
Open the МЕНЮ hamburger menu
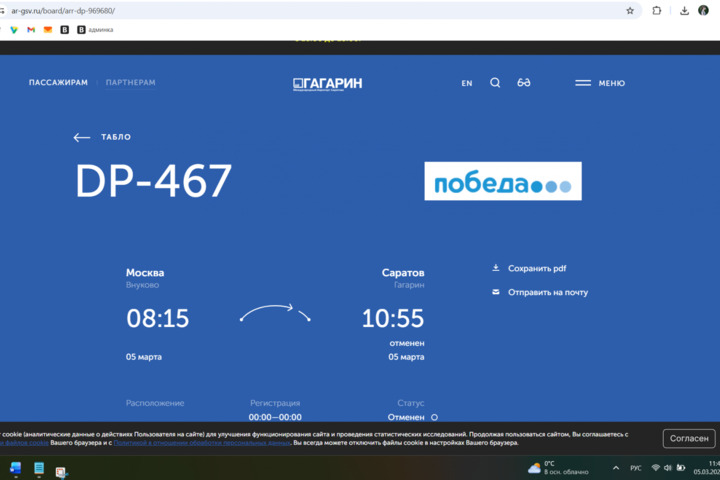[x=600, y=83]
